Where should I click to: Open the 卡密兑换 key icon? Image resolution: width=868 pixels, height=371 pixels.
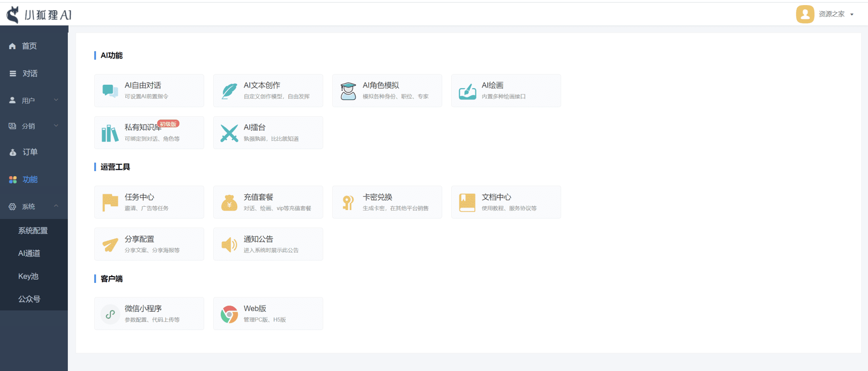[x=348, y=203]
